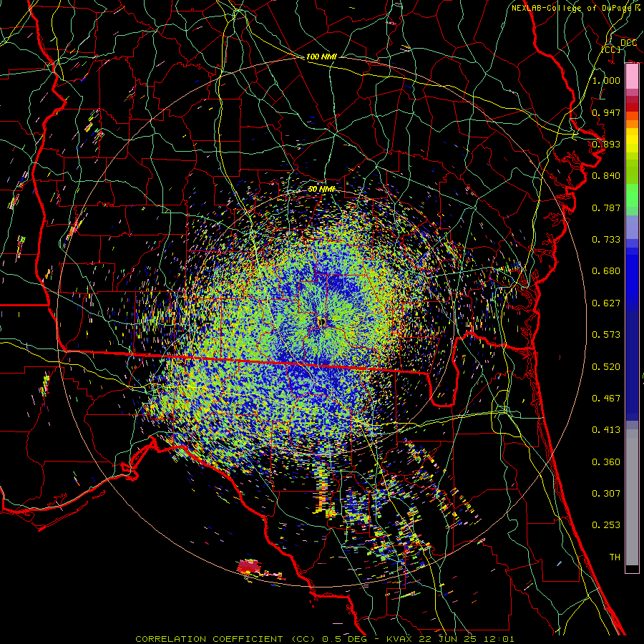Select the 0.253 scale value
This screenshot has width=644, height=644.
pyautogui.click(x=606, y=525)
